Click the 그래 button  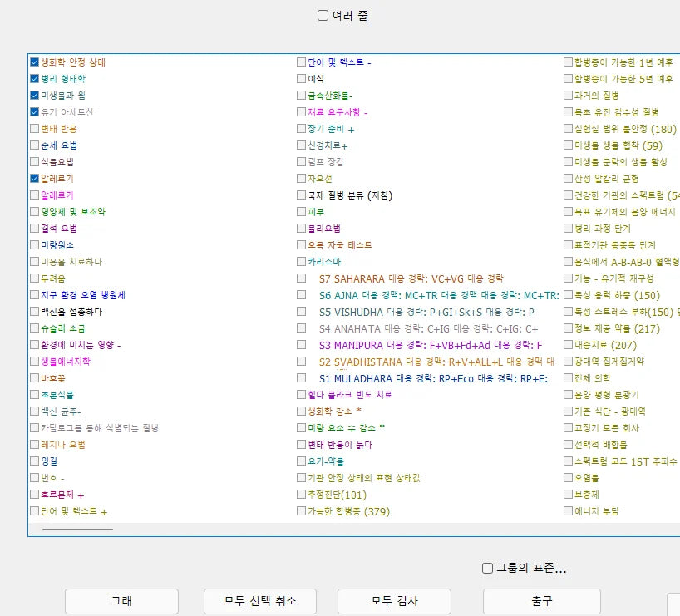click(121, 601)
